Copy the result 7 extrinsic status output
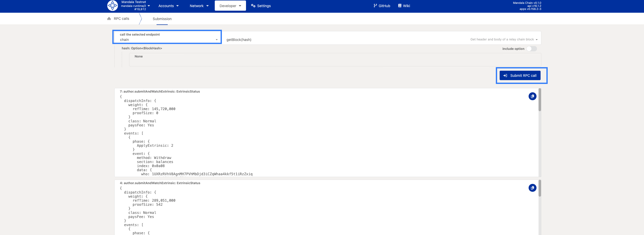The image size is (644, 235). (x=532, y=96)
